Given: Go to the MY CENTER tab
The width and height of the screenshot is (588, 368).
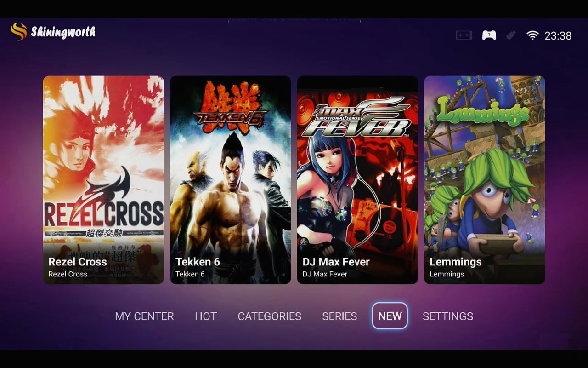Looking at the screenshot, I should click(x=144, y=316).
